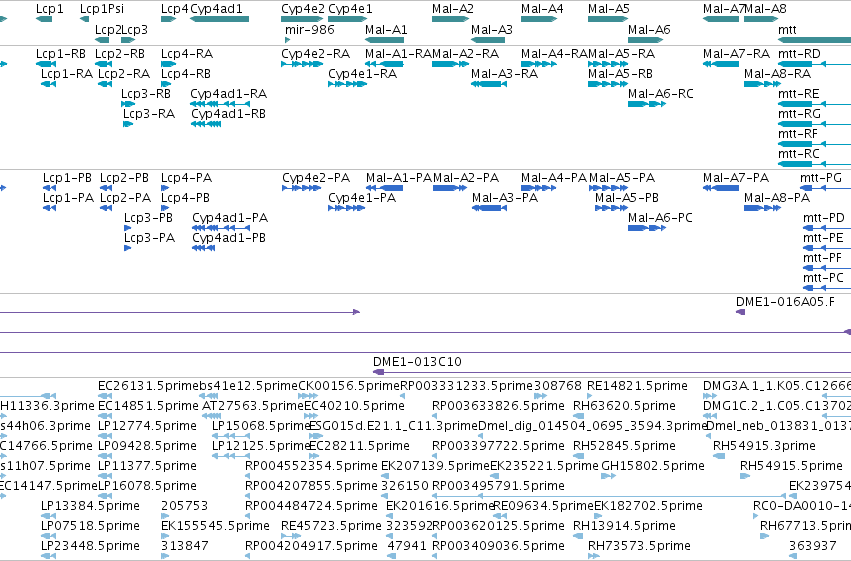Select the Mal-A3 gene bar

tap(488, 40)
